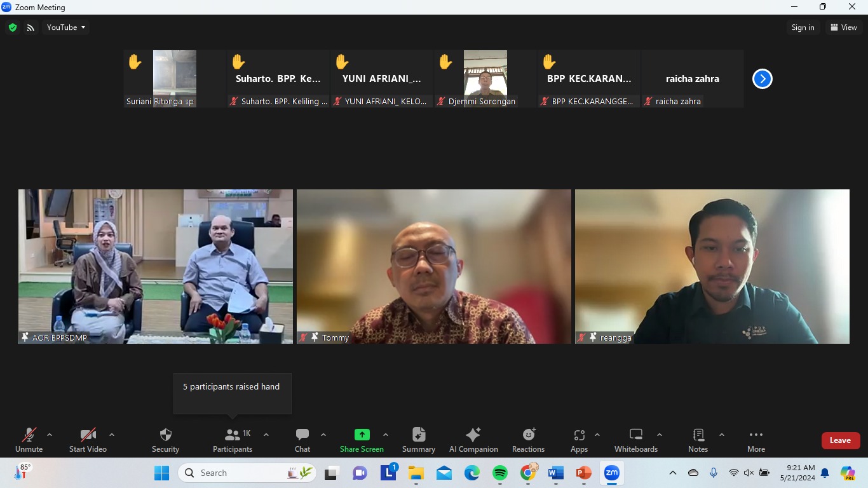The height and width of the screenshot is (488, 868).
Task: Open the Chat panel
Action: pos(302,440)
